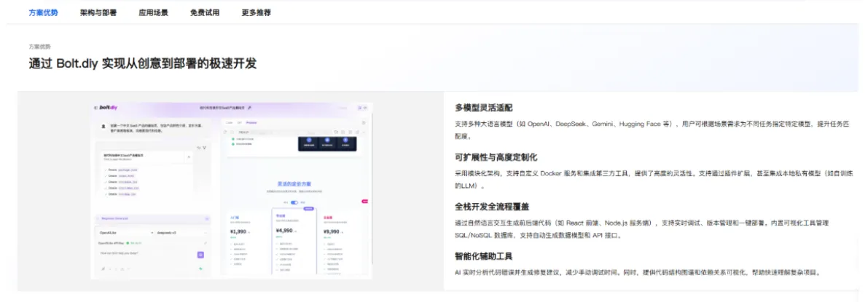The width and height of the screenshot is (868, 302).
Task: Click the small 方案优势 label above the title
Action: point(40,47)
